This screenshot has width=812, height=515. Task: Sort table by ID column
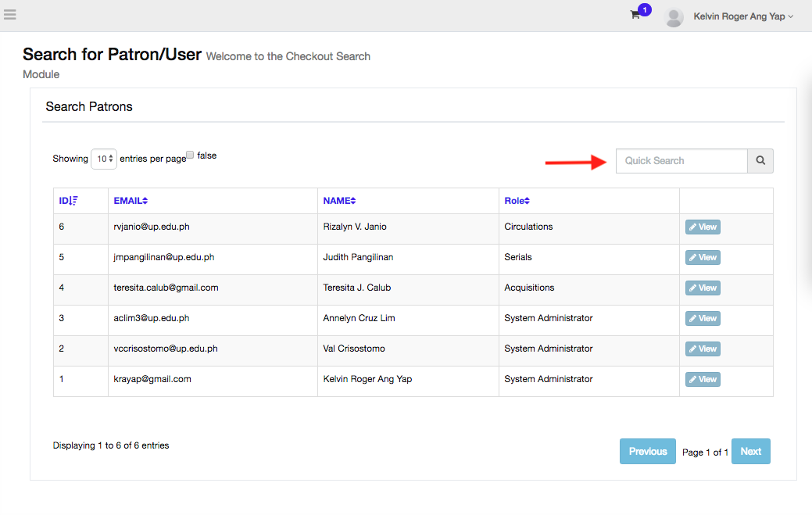pyautogui.click(x=69, y=201)
